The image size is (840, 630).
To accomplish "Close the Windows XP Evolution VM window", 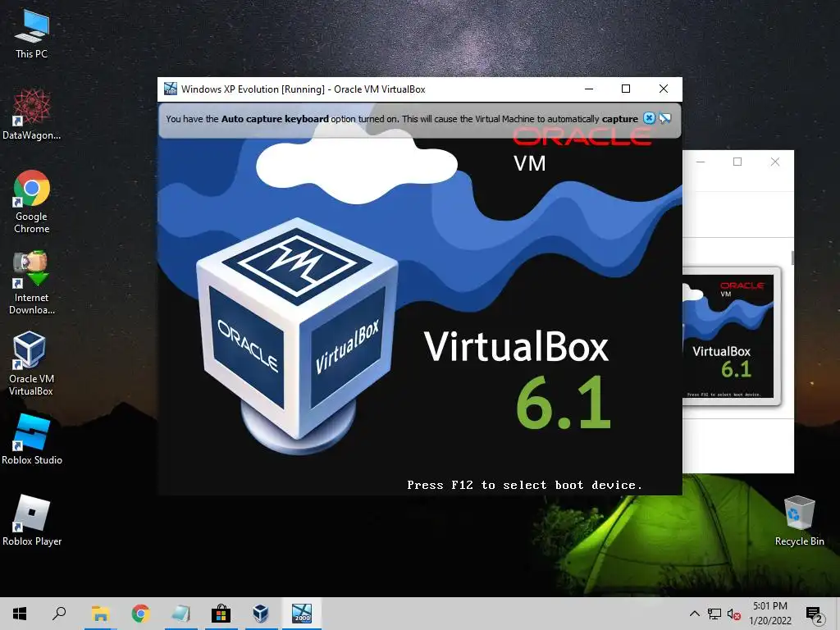I will tap(663, 89).
